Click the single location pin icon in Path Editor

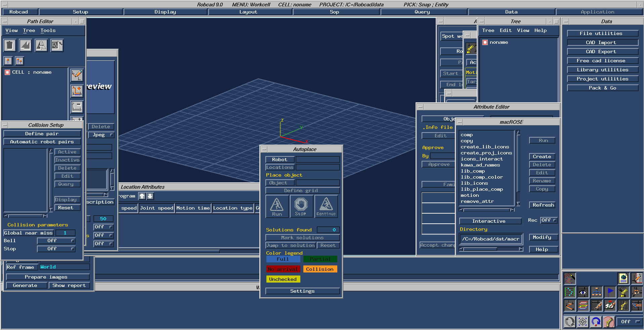tap(8, 61)
